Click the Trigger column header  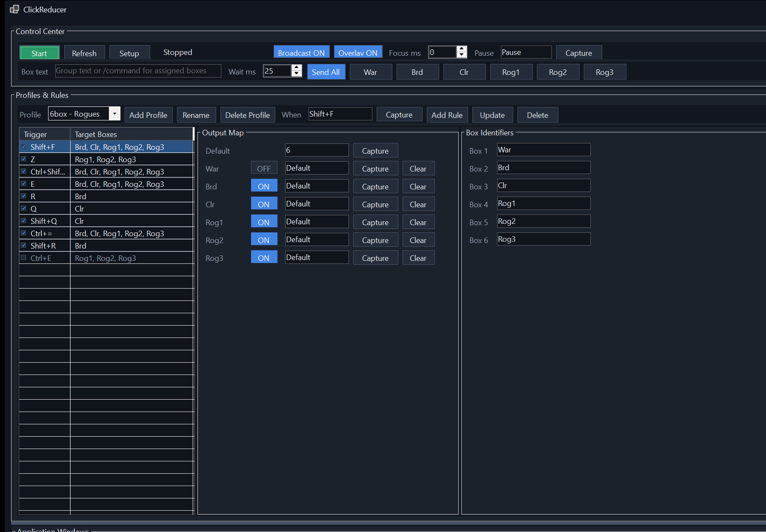coord(45,134)
